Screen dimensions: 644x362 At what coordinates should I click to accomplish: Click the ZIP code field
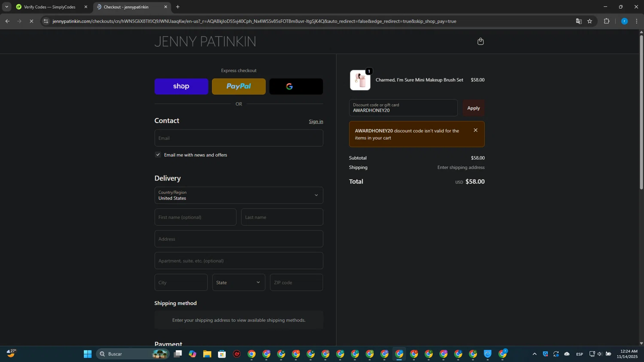click(296, 282)
